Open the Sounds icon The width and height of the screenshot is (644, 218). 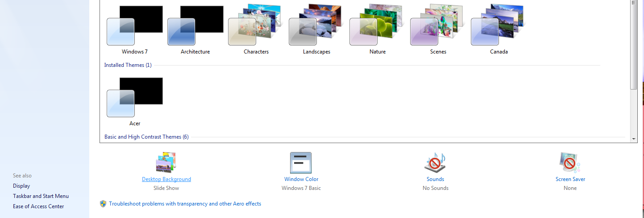coord(435,162)
